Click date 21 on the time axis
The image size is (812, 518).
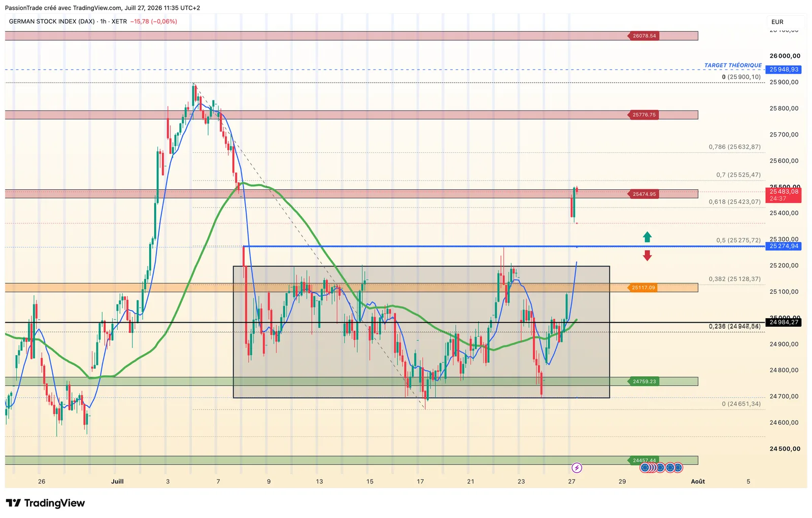click(x=470, y=481)
